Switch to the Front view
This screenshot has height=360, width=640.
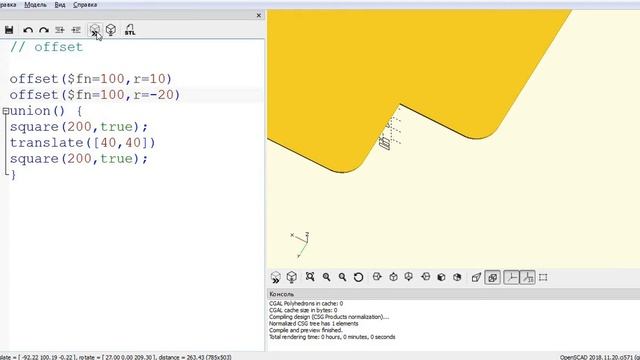pos(441,277)
